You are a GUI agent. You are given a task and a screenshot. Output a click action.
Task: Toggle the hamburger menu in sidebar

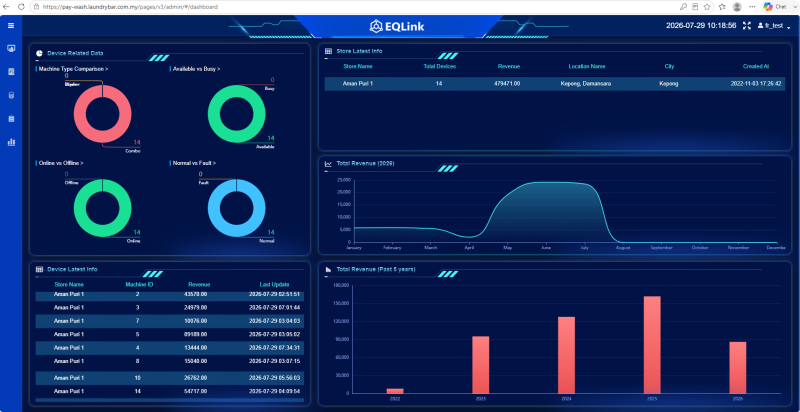pyautogui.click(x=11, y=25)
